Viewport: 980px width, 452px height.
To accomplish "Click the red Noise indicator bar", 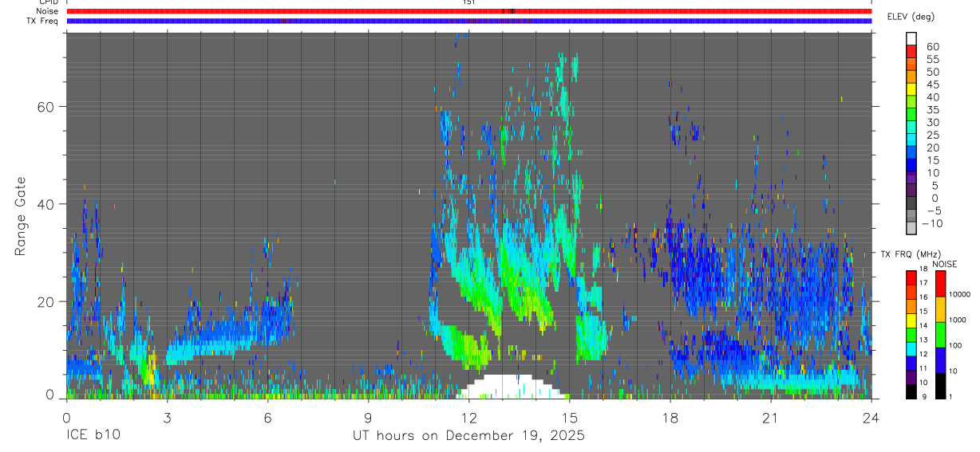I will 468,11.
